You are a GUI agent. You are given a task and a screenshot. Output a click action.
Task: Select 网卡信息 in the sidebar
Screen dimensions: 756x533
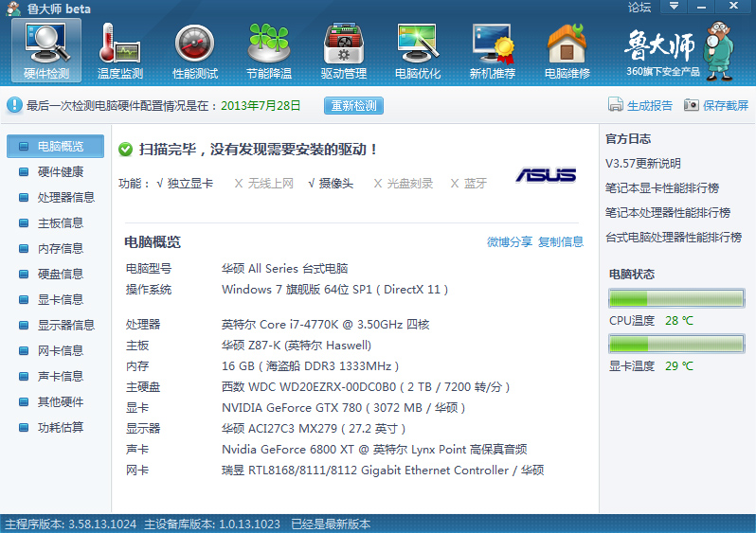(56, 350)
